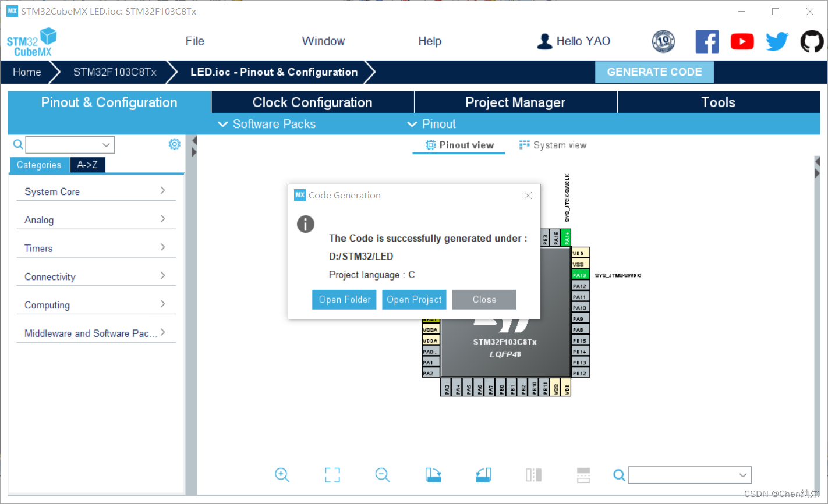This screenshot has height=504, width=828.
Task: Select the Categories tab
Action: pos(39,165)
